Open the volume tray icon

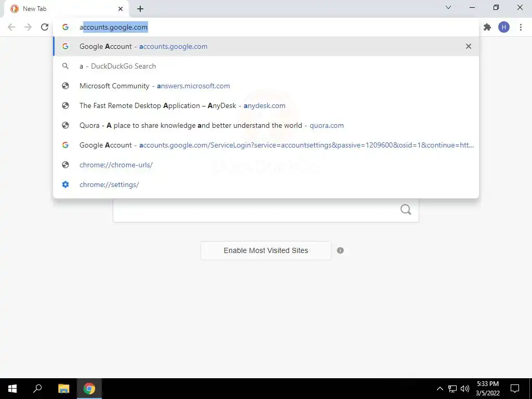click(x=465, y=389)
